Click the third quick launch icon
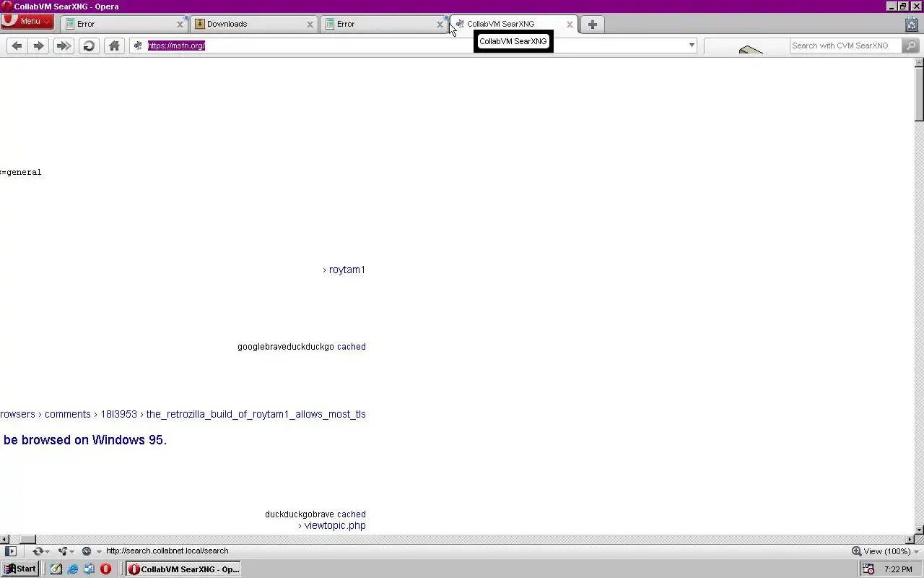 pyautogui.click(x=89, y=569)
